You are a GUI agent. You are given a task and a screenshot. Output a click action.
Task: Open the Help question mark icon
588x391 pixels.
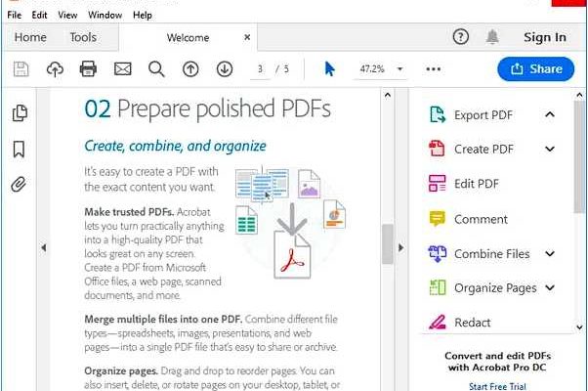pyautogui.click(x=460, y=37)
